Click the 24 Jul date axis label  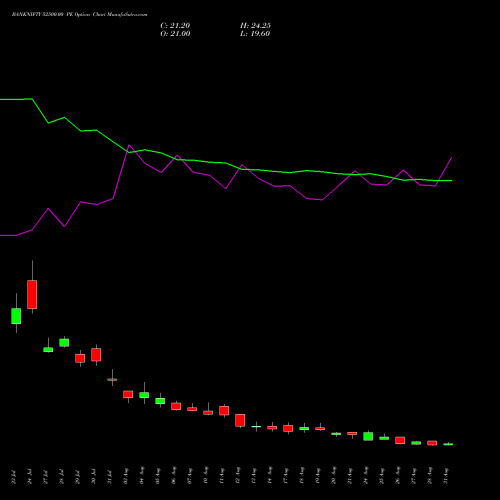30,477
